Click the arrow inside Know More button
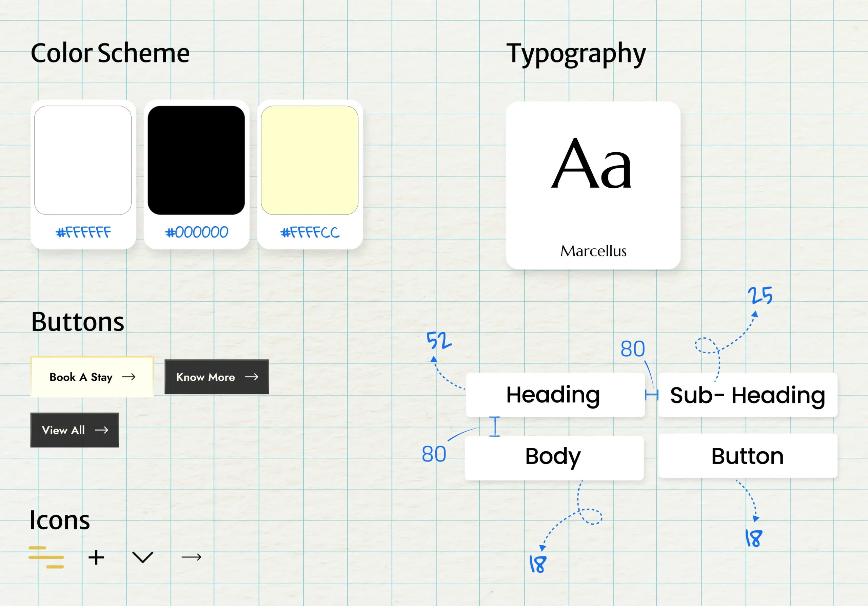This screenshot has height=606, width=868. pyautogui.click(x=252, y=377)
